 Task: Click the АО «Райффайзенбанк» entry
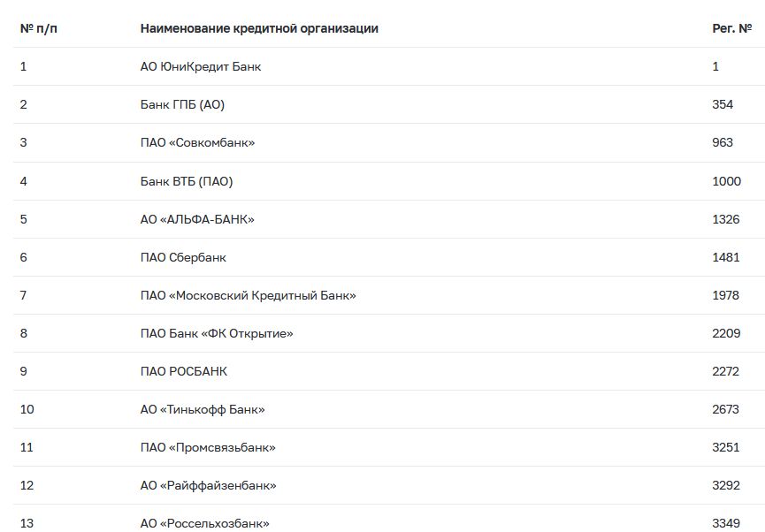[x=208, y=485]
